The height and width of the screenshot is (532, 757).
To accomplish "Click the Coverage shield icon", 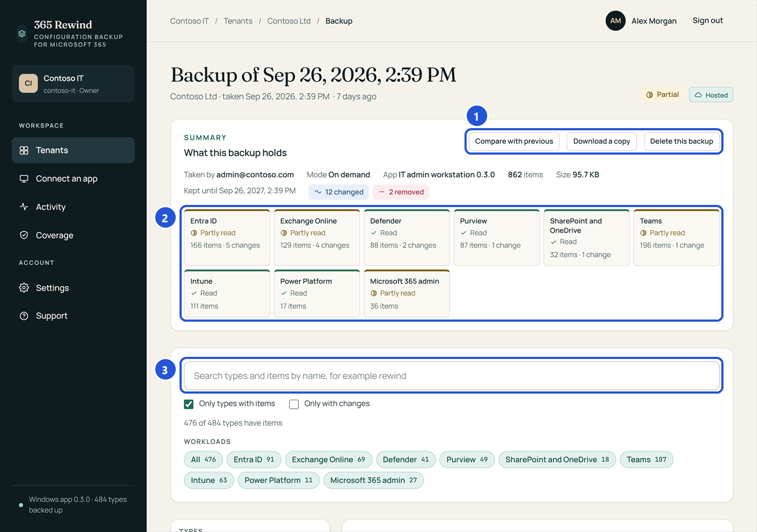I will [24, 235].
